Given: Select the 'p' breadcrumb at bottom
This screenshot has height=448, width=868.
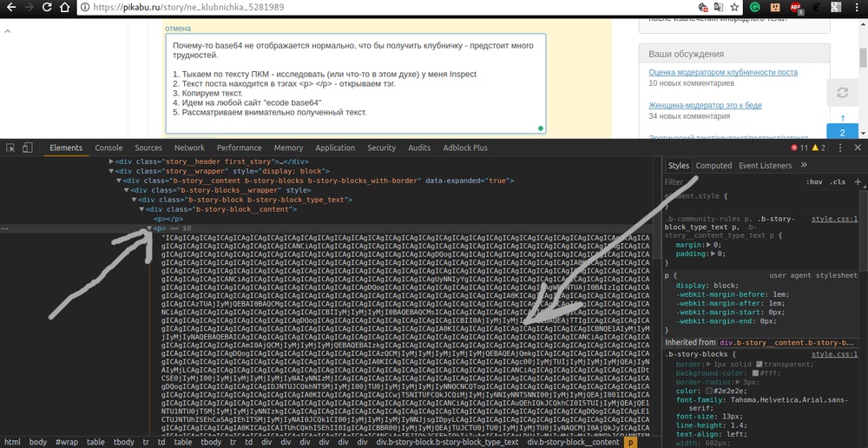Looking at the screenshot, I should [x=630, y=442].
